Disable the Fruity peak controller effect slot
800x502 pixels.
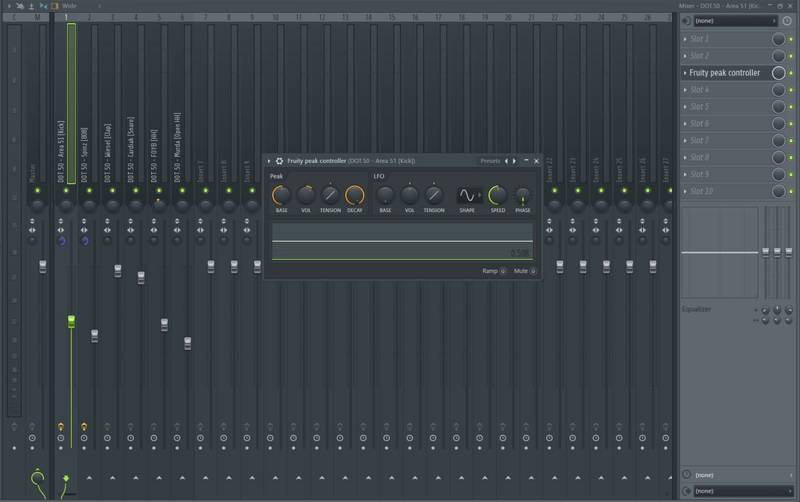[x=779, y=73]
